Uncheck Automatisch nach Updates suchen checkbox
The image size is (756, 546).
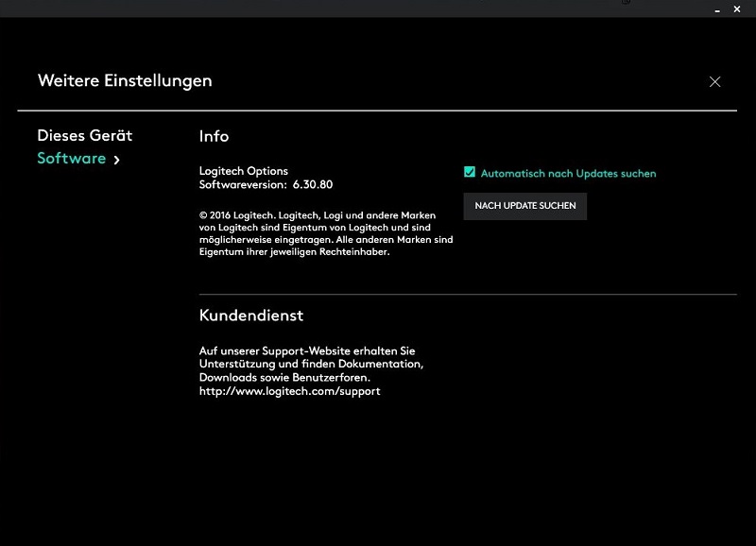coord(470,172)
